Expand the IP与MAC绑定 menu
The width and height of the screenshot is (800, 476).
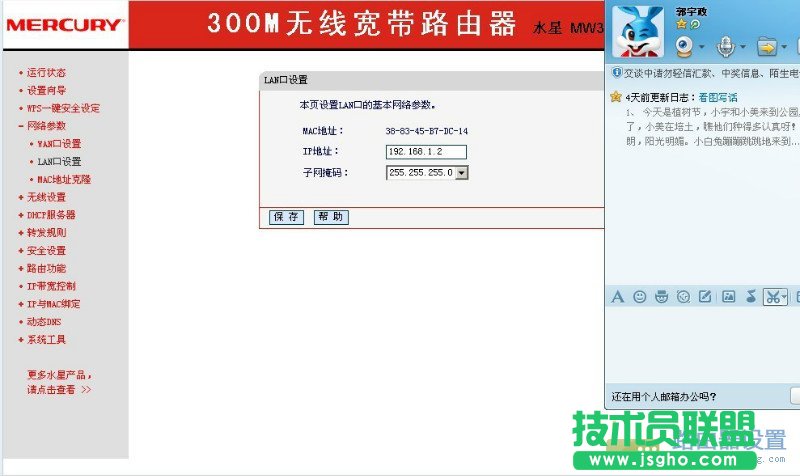[x=54, y=304]
